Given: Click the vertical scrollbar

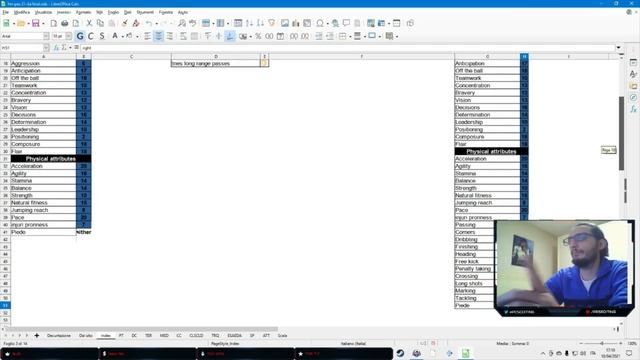Looking at the screenshot, I should click(x=621, y=133).
